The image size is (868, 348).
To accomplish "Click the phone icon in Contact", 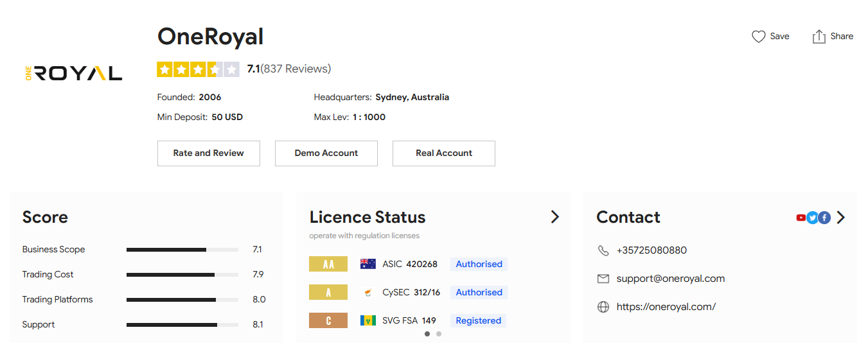I will tap(603, 250).
